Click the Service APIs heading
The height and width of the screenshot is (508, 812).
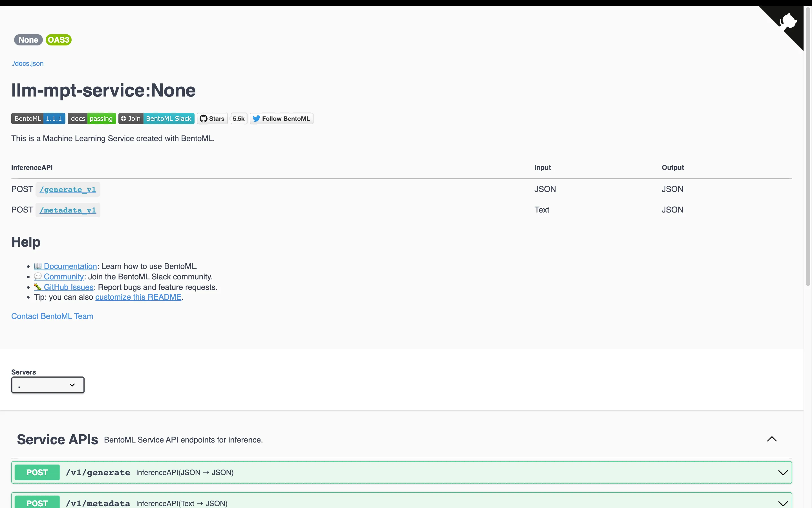(x=58, y=439)
